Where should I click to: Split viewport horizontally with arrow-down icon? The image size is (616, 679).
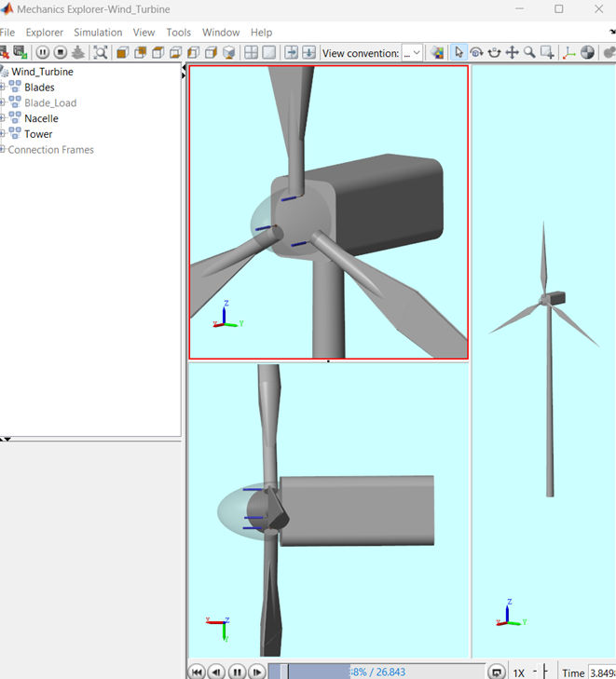[x=308, y=53]
